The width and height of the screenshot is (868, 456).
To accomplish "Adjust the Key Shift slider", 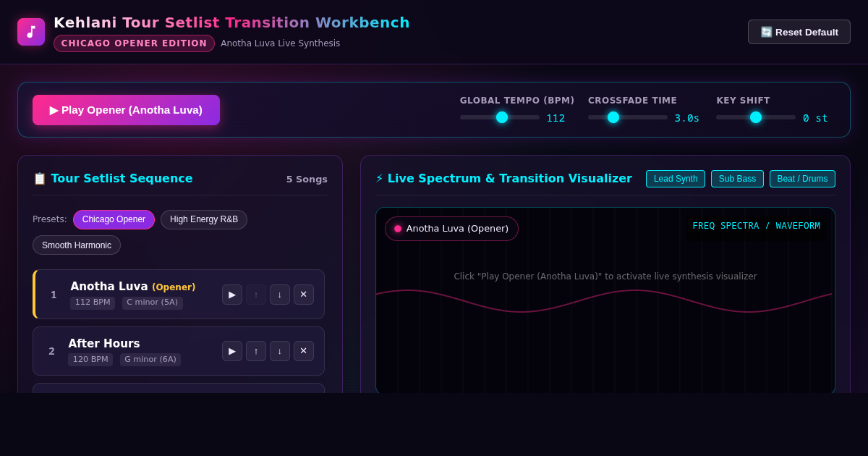I will pyautogui.click(x=756, y=117).
